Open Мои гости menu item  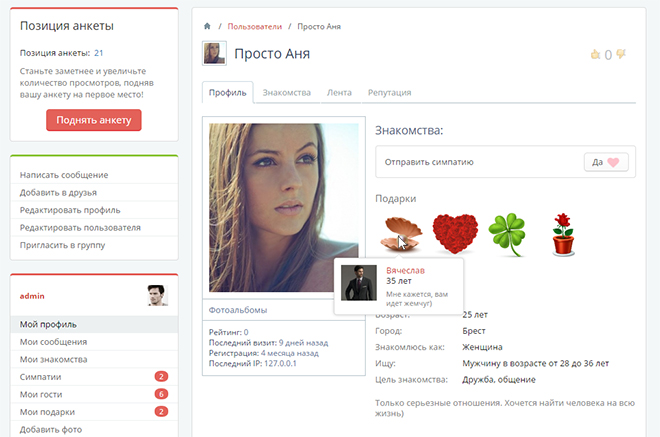coord(94,394)
